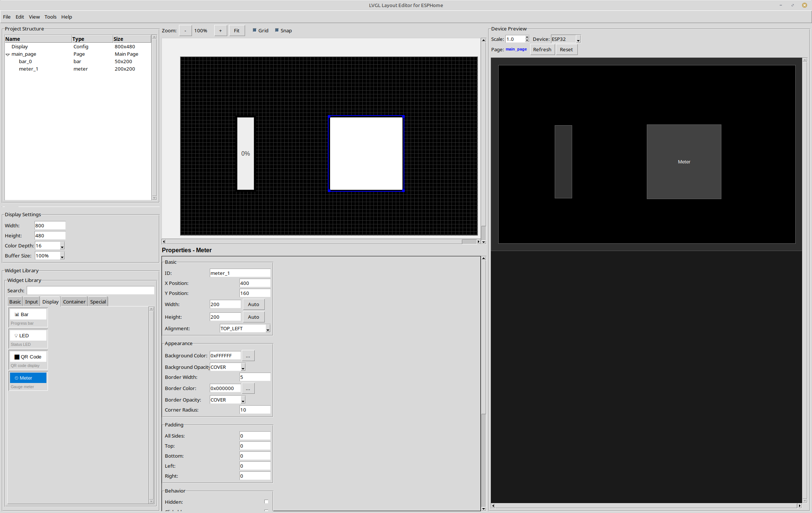Select the LED widget in library

[28, 335]
